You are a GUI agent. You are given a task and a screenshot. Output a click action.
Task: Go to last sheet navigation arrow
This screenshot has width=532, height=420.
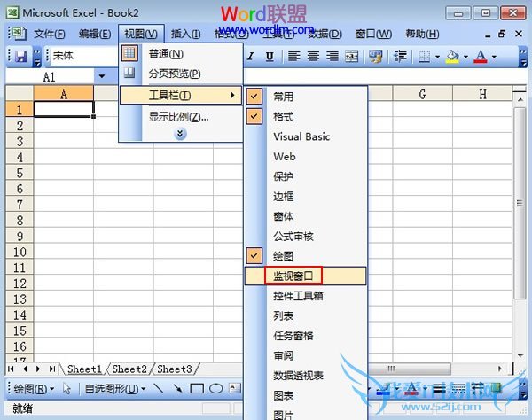pyautogui.click(x=52, y=369)
